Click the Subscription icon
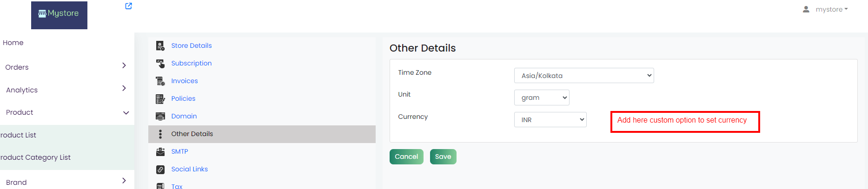This screenshot has width=868, height=189. [x=160, y=63]
